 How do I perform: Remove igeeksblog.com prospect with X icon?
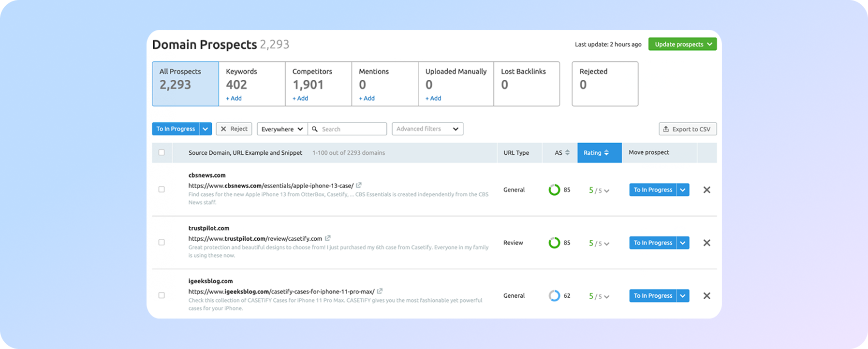706,296
